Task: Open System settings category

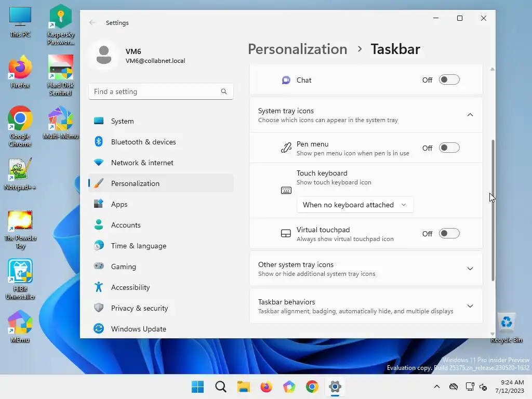Action: [161, 121]
